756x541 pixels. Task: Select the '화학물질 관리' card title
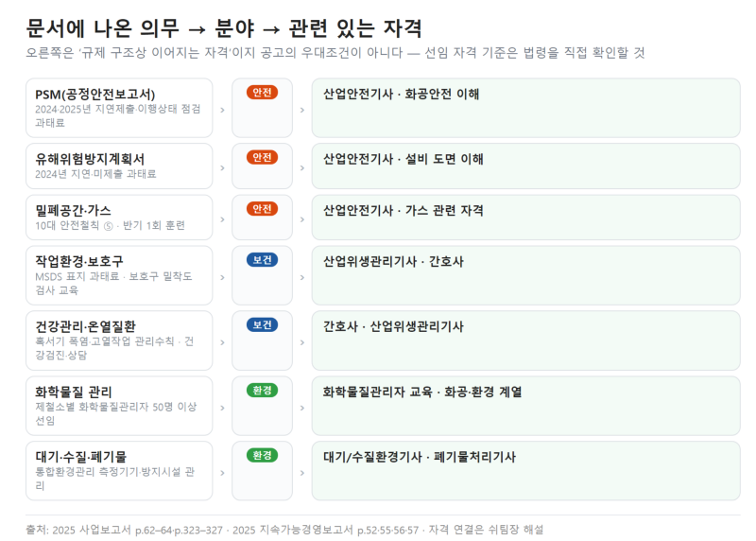click(x=74, y=392)
